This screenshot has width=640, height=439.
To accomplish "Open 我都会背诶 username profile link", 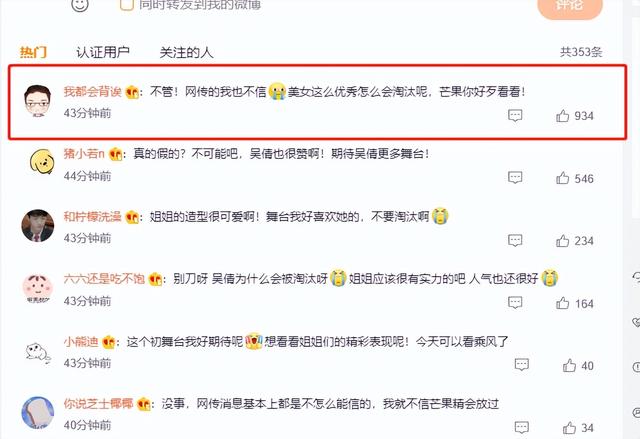I will coord(93,91).
